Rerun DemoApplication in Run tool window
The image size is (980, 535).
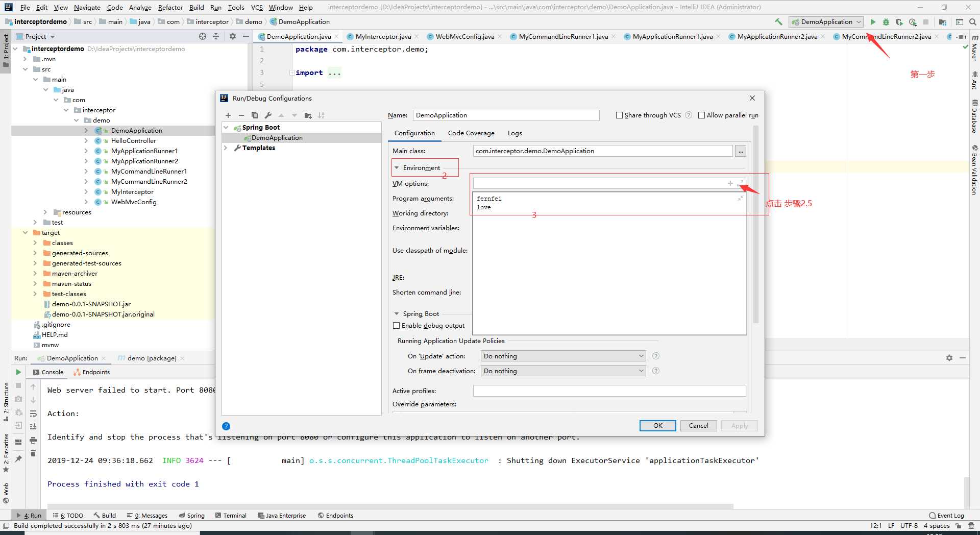click(x=18, y=372)
